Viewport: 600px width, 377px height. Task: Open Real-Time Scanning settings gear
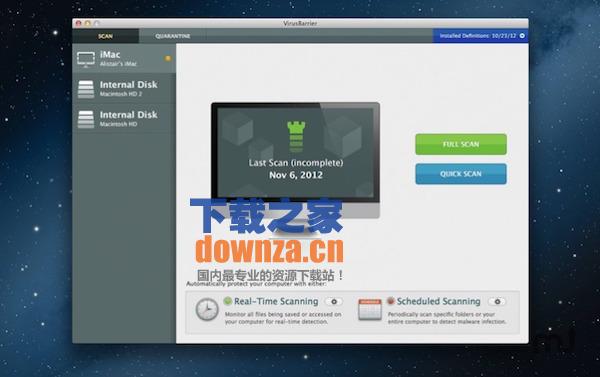[x=334, y=302]
